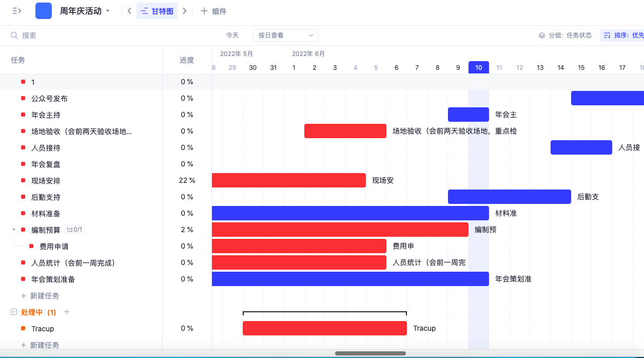The width and height of the screenshot is (644, 358).
Task: Click the search magnifier icon
Action: tap(13, 35)
